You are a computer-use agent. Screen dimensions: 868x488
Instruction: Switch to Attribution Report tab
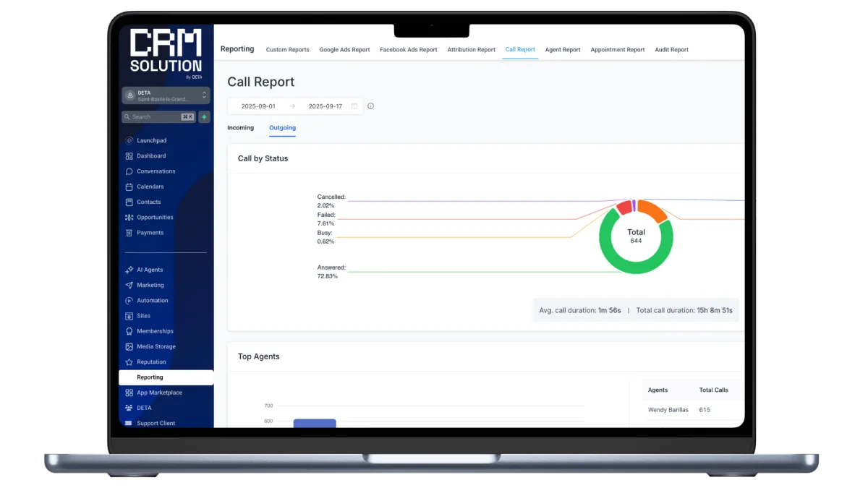472,50
